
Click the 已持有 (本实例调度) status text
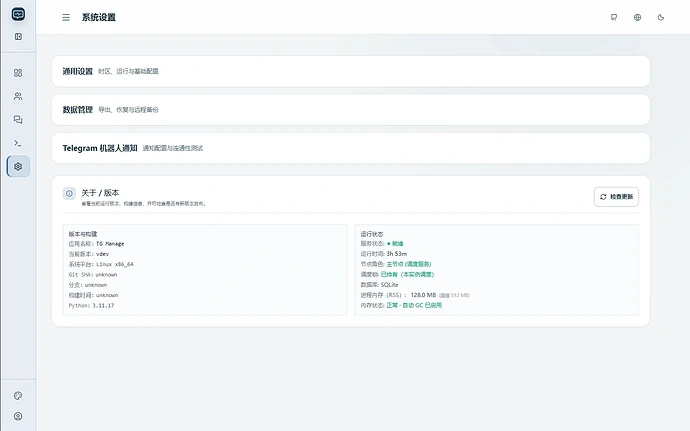click(x=407, y=274)
